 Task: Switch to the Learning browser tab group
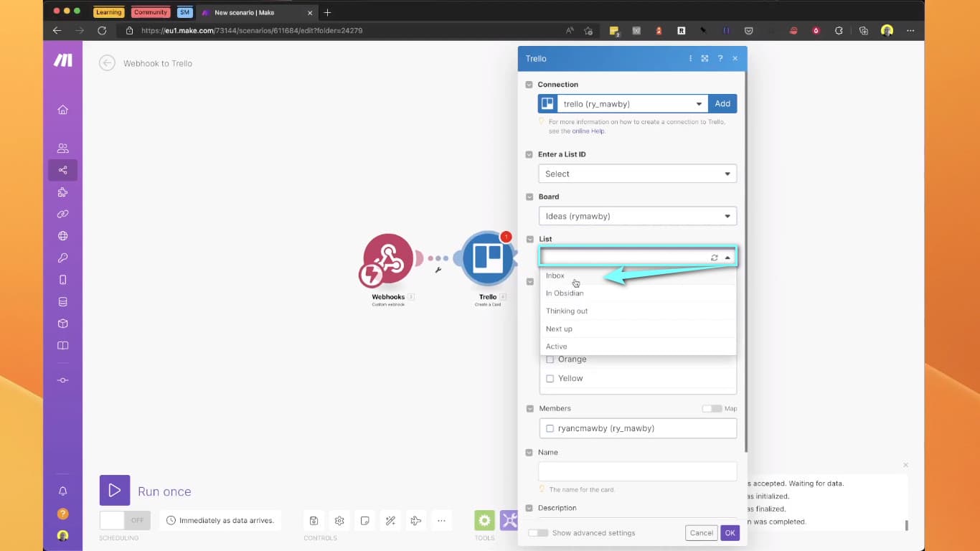109,12
